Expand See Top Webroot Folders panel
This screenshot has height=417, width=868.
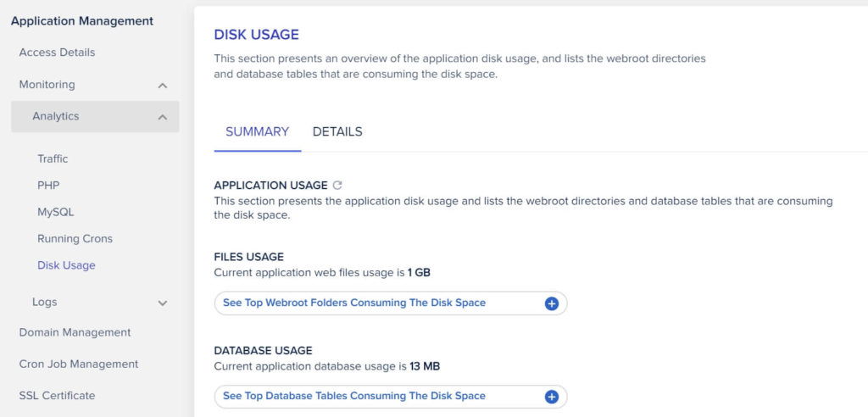tap(391, 303)
